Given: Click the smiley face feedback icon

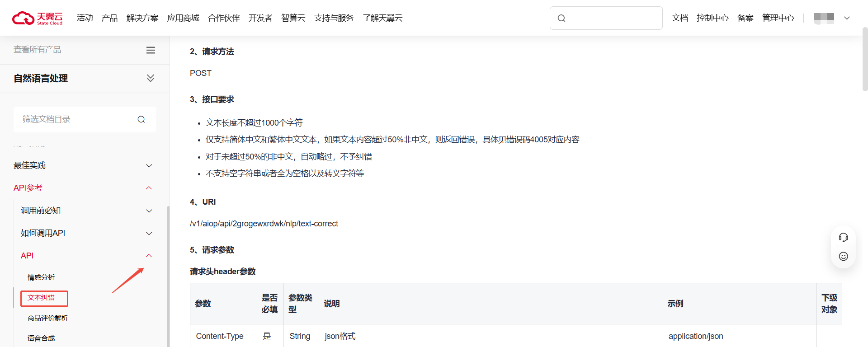Looking at the screenshot, I should coord(843,257).
